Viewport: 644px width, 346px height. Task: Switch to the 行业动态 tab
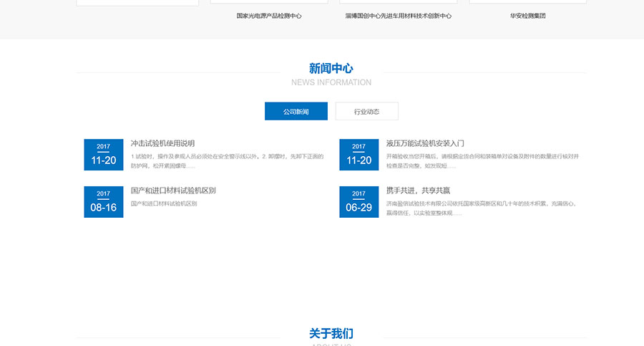click(x=367, y=111)
